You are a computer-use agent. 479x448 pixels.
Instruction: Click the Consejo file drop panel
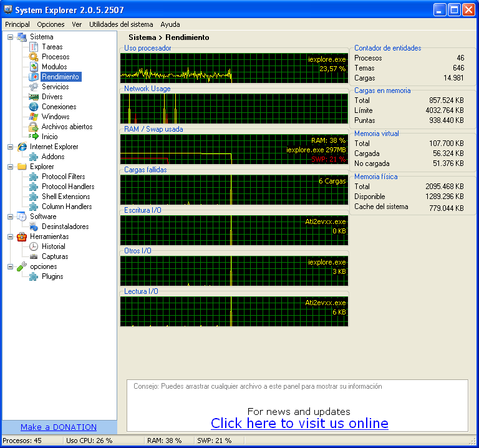point(298,406)
